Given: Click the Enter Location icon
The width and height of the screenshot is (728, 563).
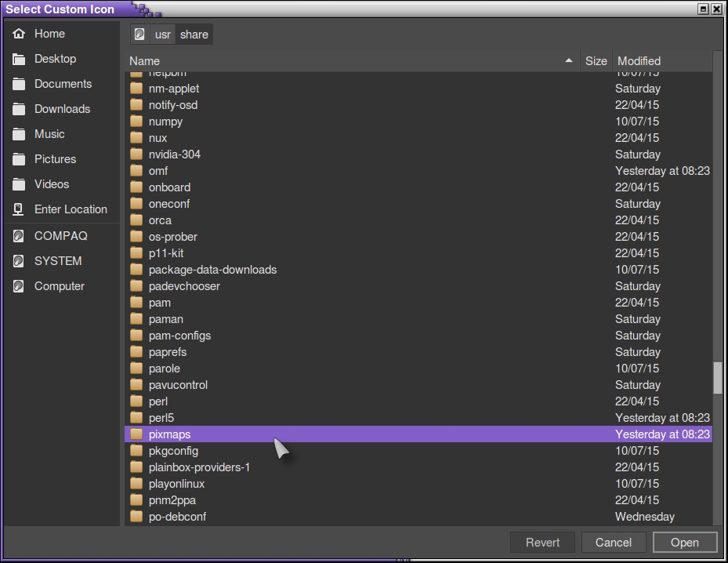Looking at the screenshot, I should [x=19, y=209].
